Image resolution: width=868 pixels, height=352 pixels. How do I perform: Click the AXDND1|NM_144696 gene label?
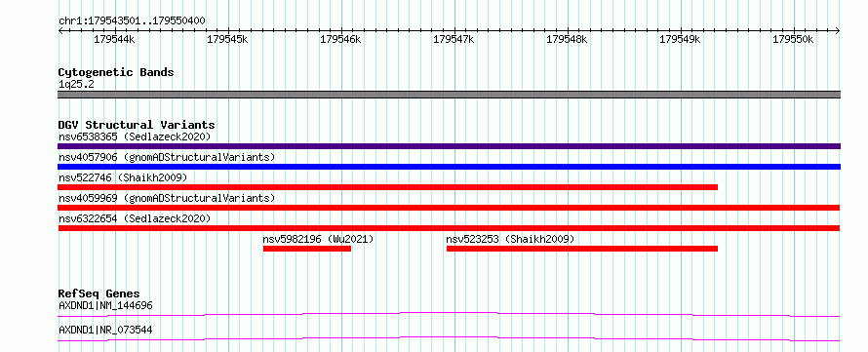pos(105,305)
